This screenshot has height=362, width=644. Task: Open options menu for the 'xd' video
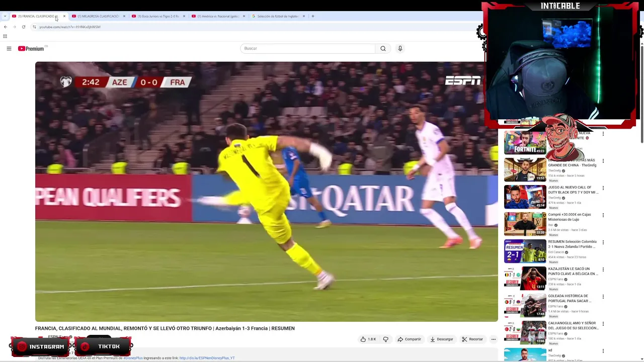coord(603,351)
